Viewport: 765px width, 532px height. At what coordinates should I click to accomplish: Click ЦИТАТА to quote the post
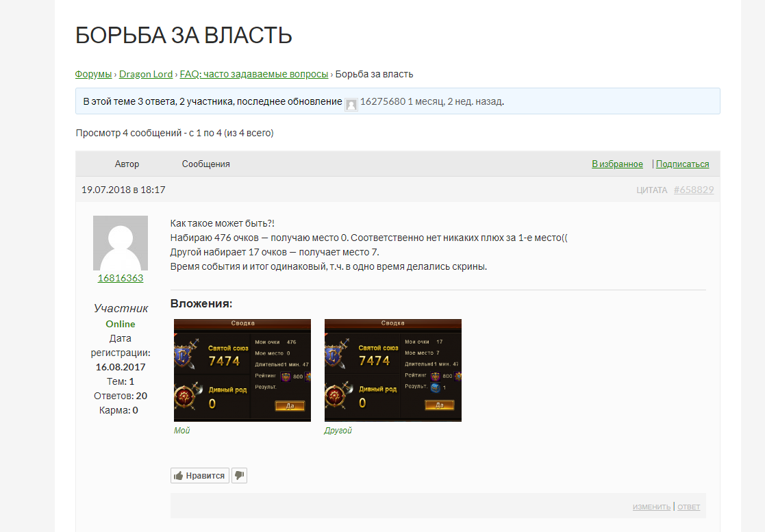651,190
